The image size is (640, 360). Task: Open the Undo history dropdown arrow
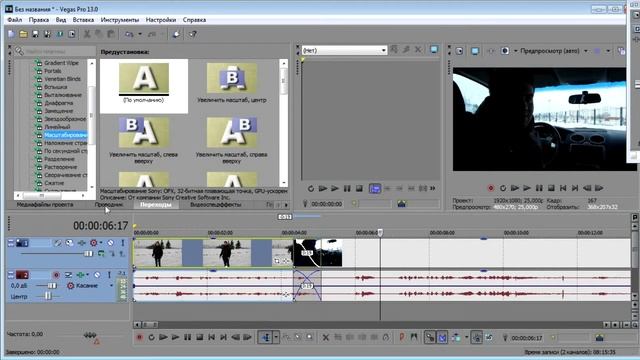coord(140,34)
